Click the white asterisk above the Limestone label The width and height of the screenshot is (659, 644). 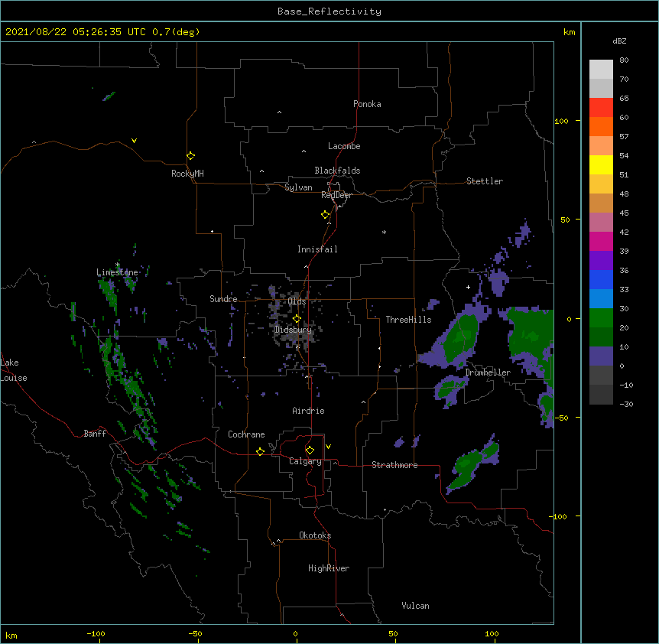(x=118, y=265)
